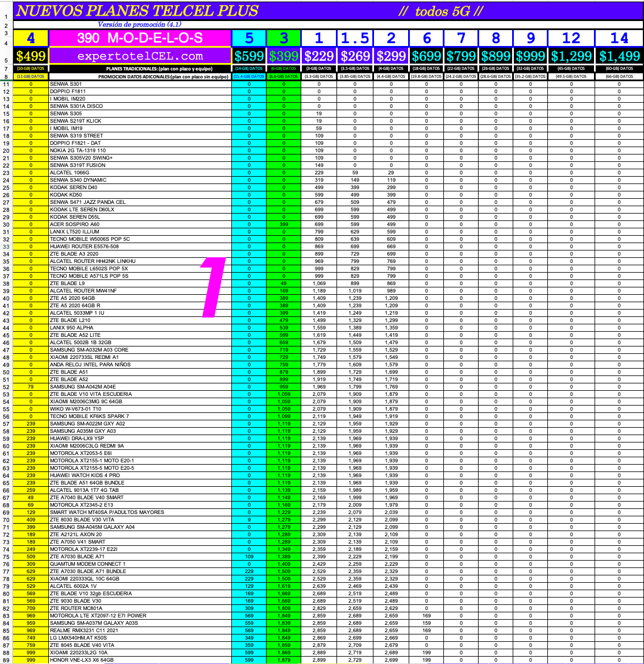The image size is (644, 664).
Task: Select 169 in the ALCATEL ROUTER MW41NF row
Action: click(x=284, y=291)
